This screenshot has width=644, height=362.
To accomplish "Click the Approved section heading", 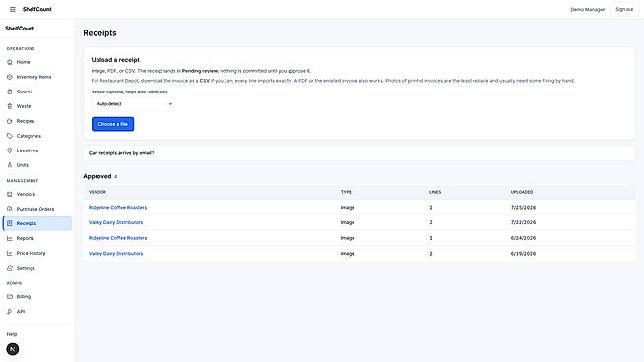I will [97, 176].
